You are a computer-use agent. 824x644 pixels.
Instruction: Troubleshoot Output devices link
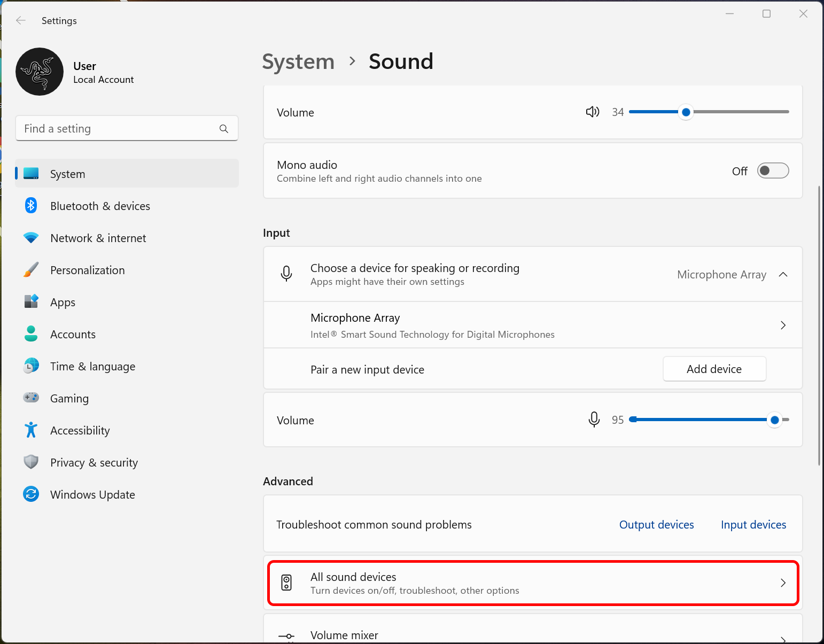pos(656,525)
